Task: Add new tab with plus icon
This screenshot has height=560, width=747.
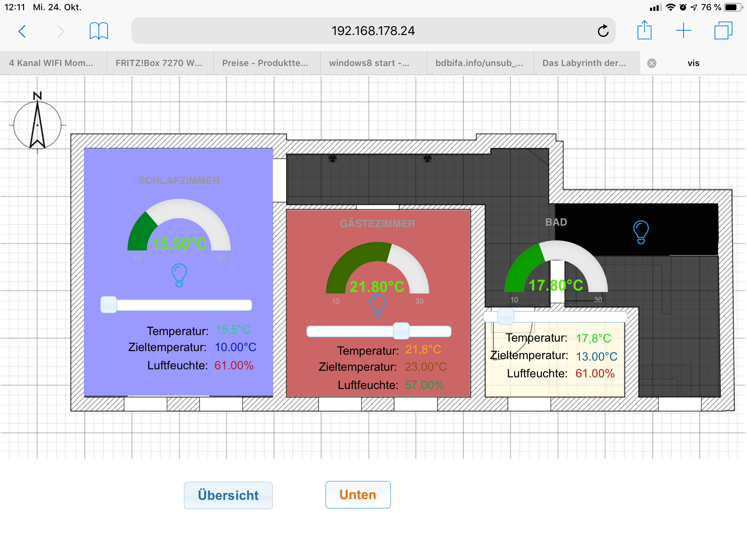Action: click(x=683, y=31)
